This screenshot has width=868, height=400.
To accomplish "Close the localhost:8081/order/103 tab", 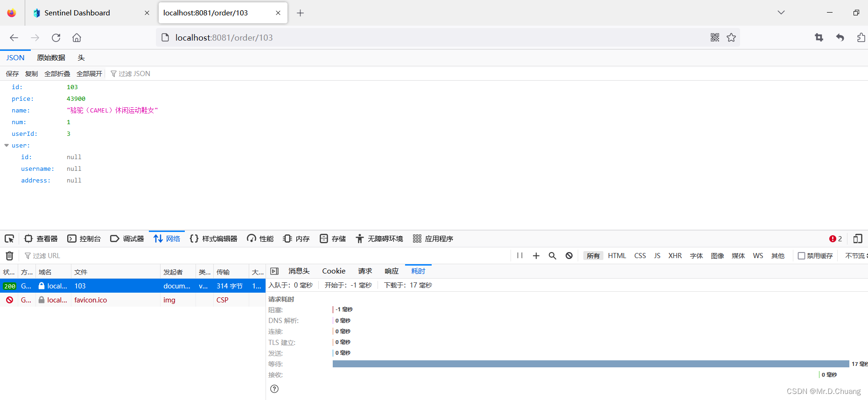I will (x=278, y=13).
